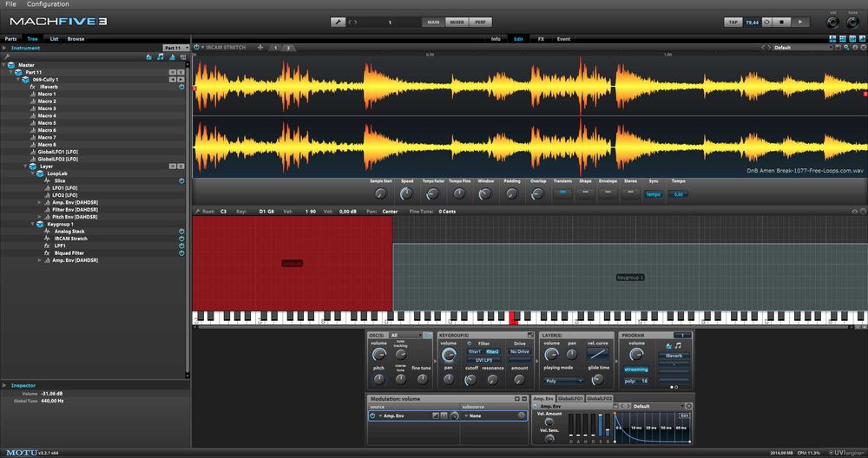Collapse the Keygroup 1 tree node

33,224
